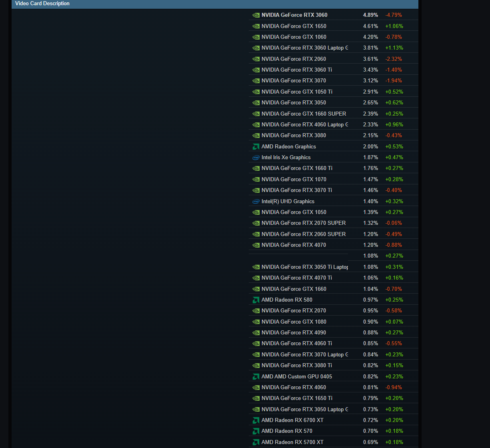Select the AMD Radeon RX 580 name

(287, 300)
